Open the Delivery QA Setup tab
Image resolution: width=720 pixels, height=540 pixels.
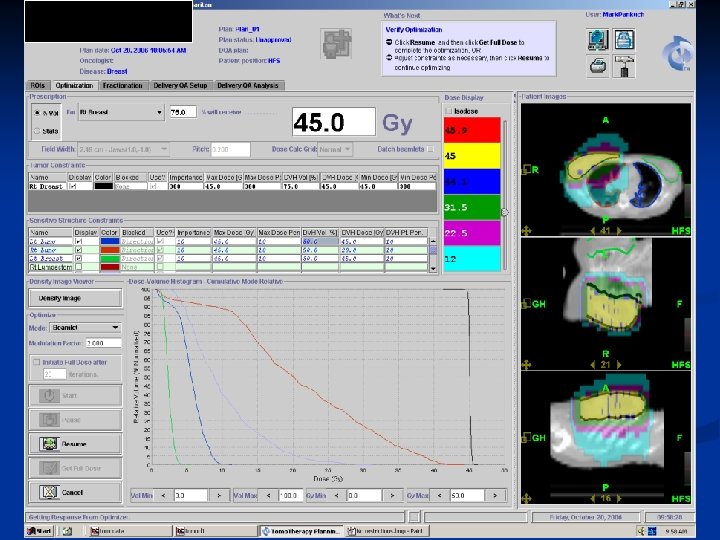point(180,86)
